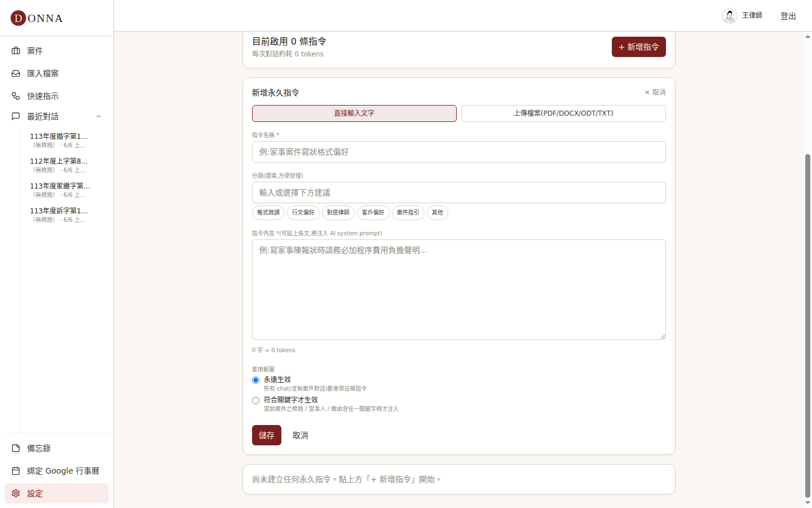This screenshot has width=812, height=508.
Task: Click the 儲存 button
Action: (x=267, y=435)
